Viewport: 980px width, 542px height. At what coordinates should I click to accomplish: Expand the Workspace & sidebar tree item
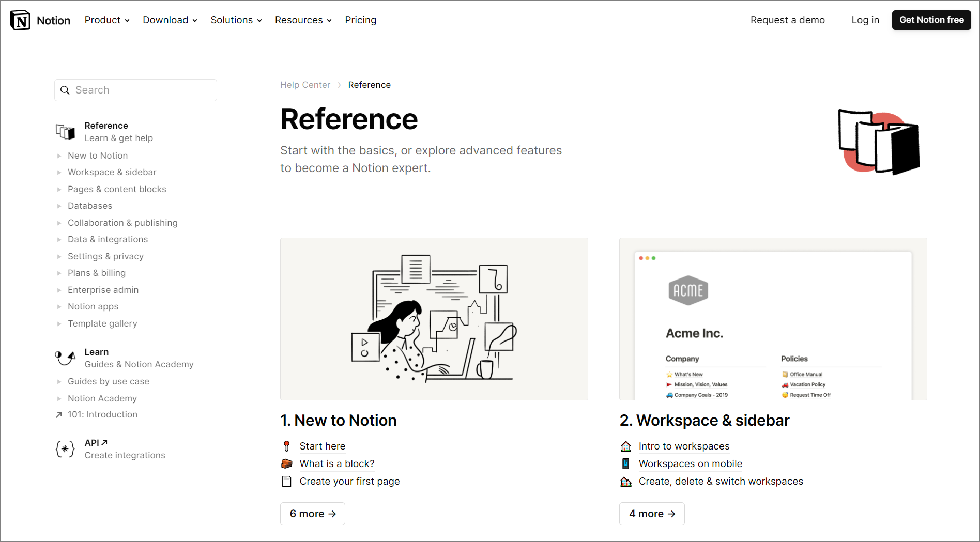[59, 172]
